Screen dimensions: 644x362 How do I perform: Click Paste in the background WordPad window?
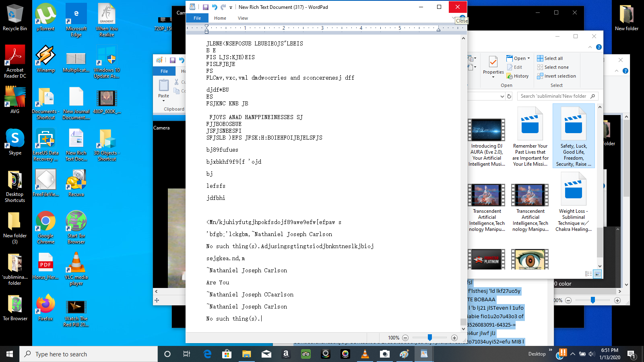click(x=163, y=90)
